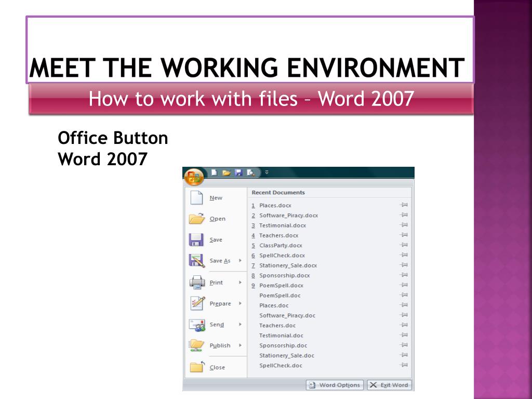Click the network folder icon beside Publish
This screenshot has height=399, width=532.
pyautogui.click(x=196, y=345)
